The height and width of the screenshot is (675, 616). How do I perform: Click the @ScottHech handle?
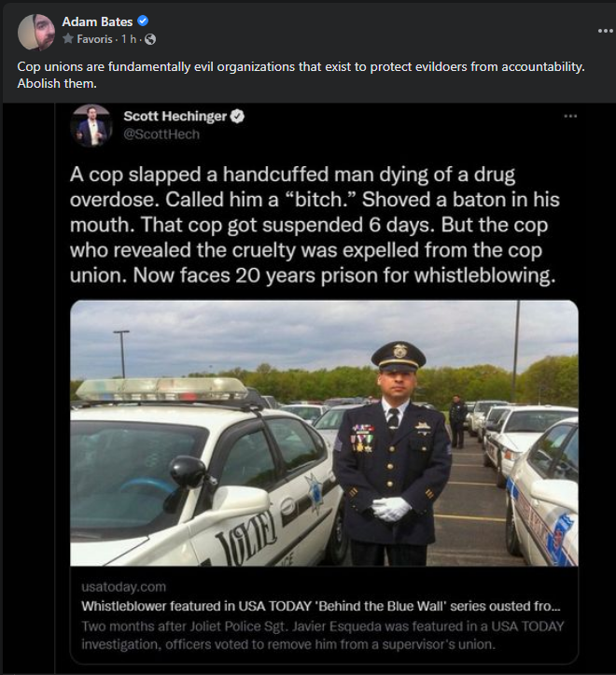161,134
